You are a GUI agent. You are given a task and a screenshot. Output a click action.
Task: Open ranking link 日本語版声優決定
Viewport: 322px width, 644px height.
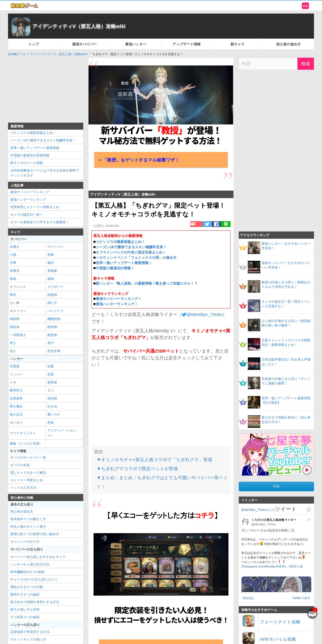[x=286, y=362]
